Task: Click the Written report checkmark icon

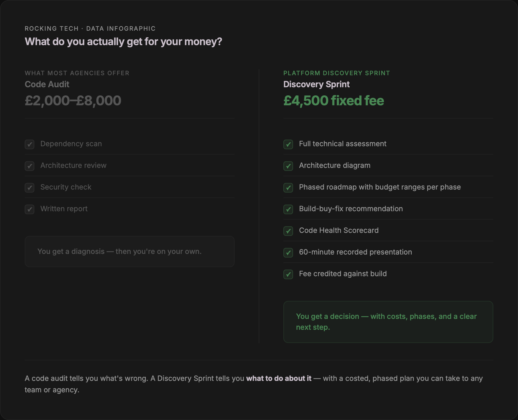Action: 30,209
